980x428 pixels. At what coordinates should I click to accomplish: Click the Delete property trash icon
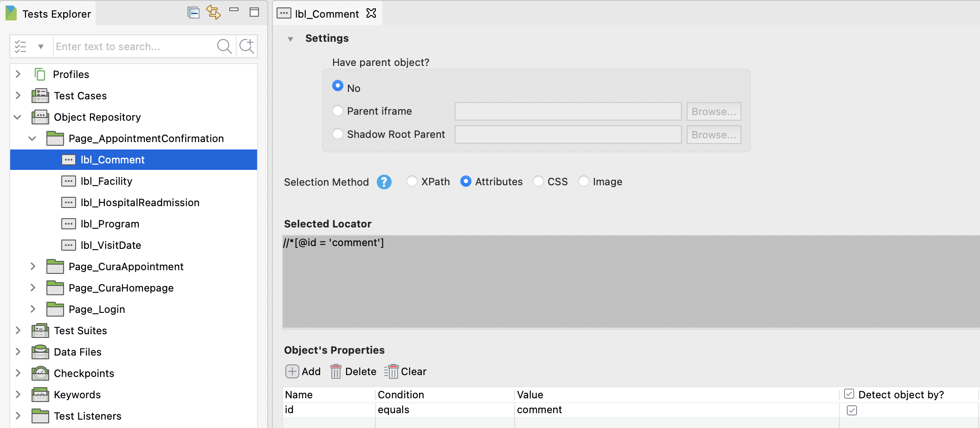click(336, 371)
